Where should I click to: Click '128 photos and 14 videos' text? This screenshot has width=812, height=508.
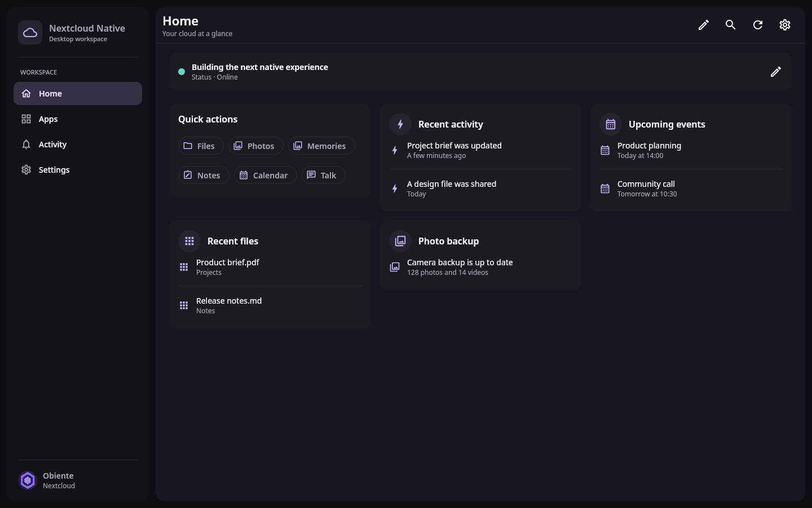[x=448, y=273]
